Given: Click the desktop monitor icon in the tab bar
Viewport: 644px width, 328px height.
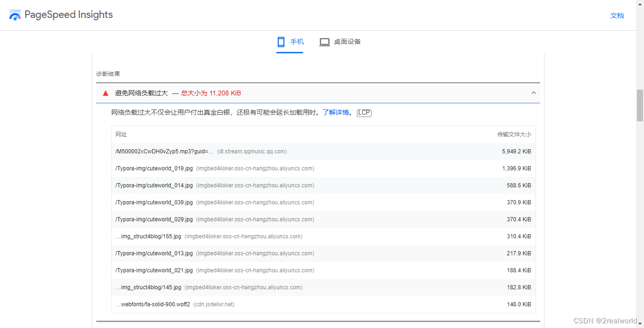Looking at the screenshot, I should (324, 42).
